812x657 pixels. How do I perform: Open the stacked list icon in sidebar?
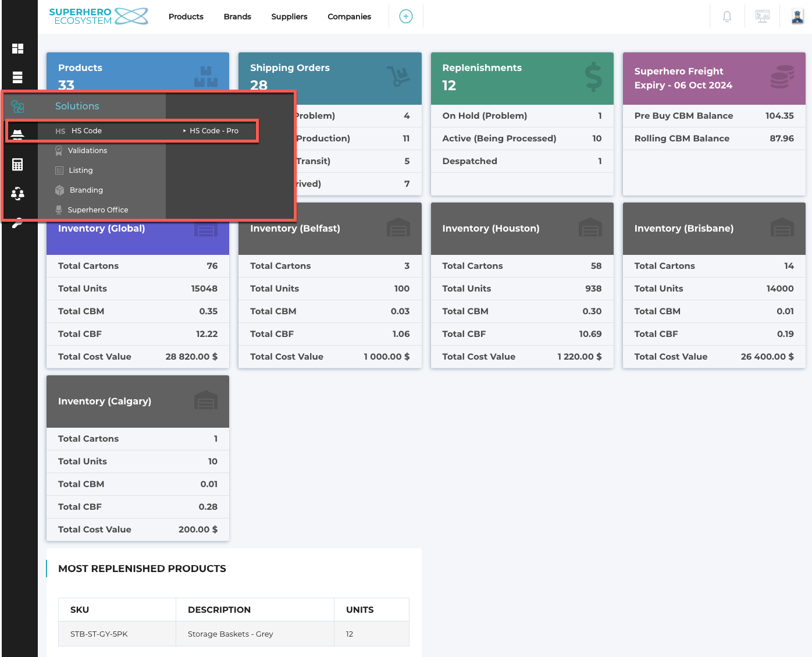pyautogui.click(x=18, y=77)
